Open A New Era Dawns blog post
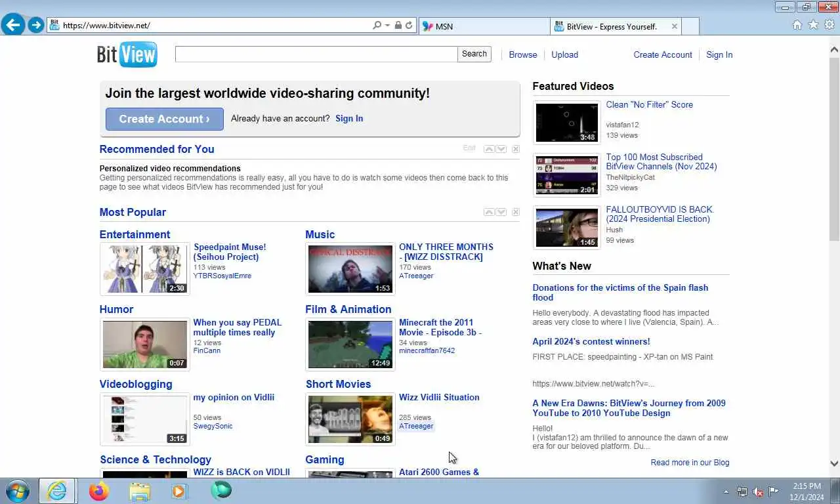Image resolution: width=840 pixels, height=504 pixels. pos(629,408)
